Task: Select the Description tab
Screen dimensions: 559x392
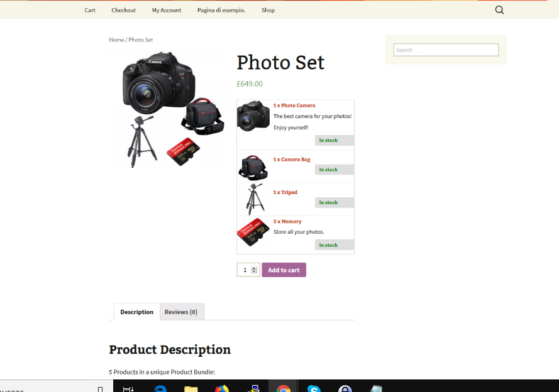Action: (136, 312)
